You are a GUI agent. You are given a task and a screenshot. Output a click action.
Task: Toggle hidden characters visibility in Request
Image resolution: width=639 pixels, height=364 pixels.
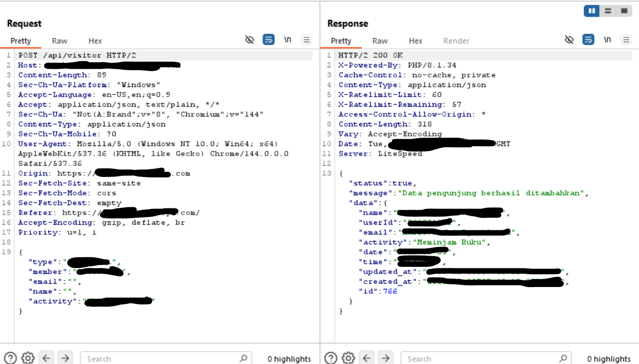pyautogui.click(x=250, y=39)
